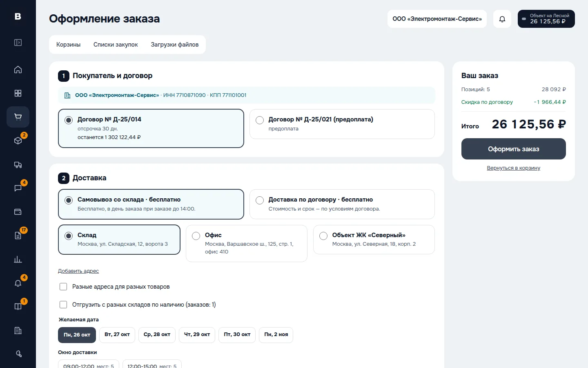Open the shopping cart icon in sidebar

tap(18, 117)
